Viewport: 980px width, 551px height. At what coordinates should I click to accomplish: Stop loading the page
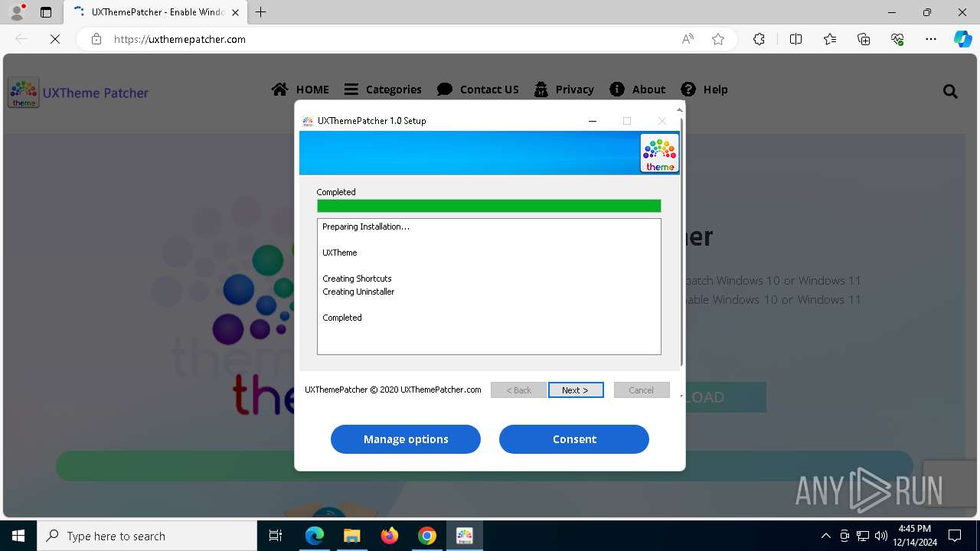click(55, 39)
